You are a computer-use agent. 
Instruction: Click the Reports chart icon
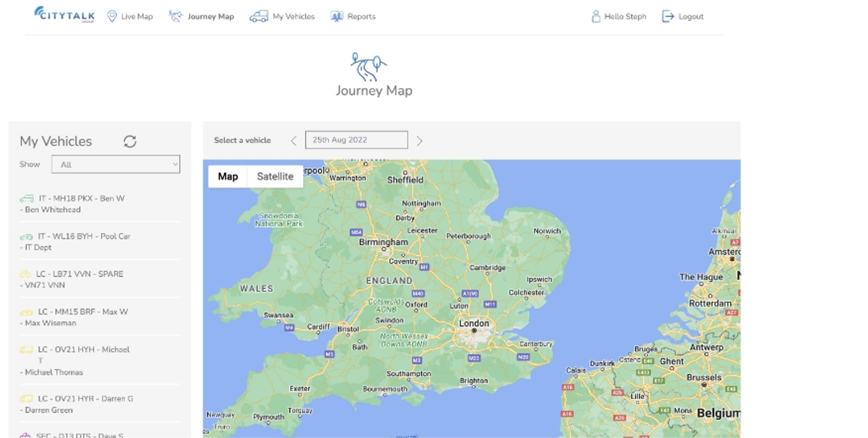pos(337,16)
